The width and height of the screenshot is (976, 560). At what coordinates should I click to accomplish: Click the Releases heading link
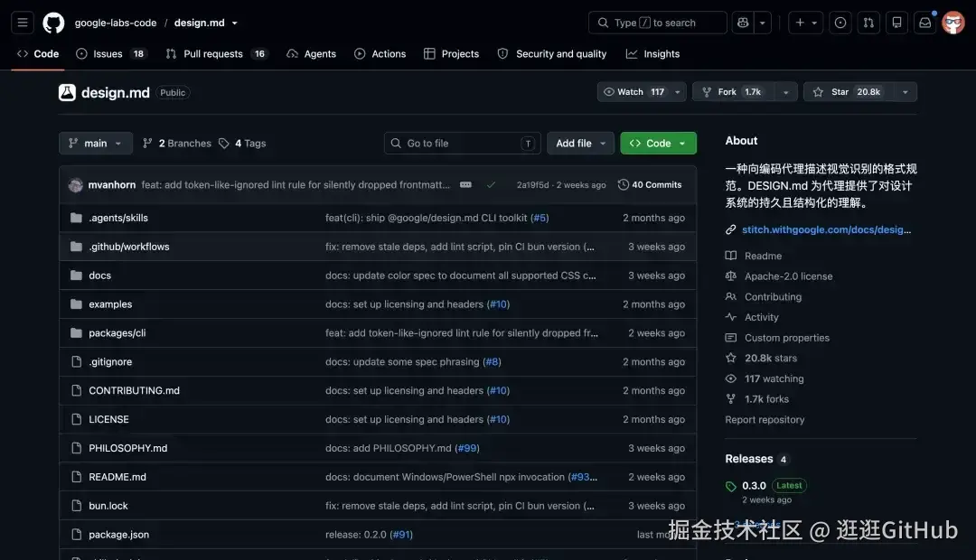click(749, 459)
